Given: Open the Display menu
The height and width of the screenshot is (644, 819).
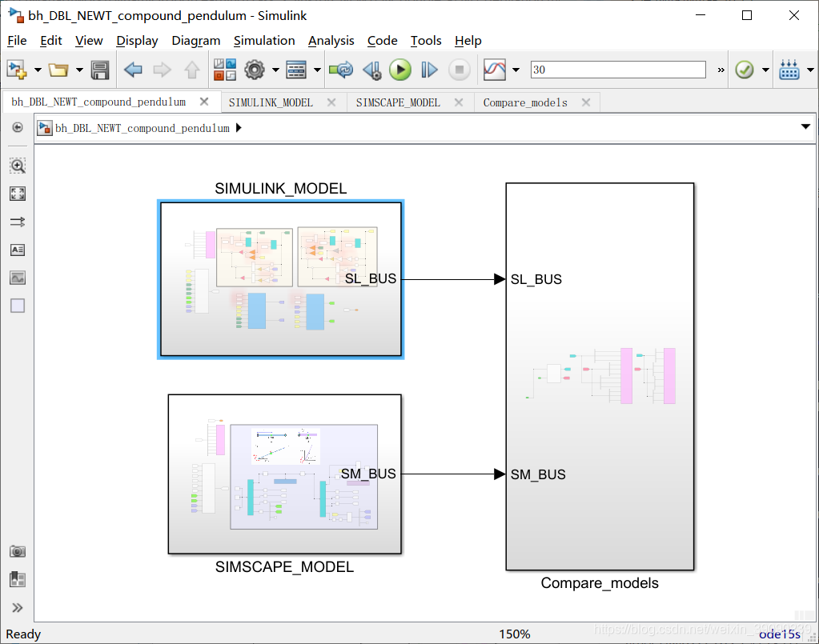Looking at the screenshot, I should (x=137, y=41).
